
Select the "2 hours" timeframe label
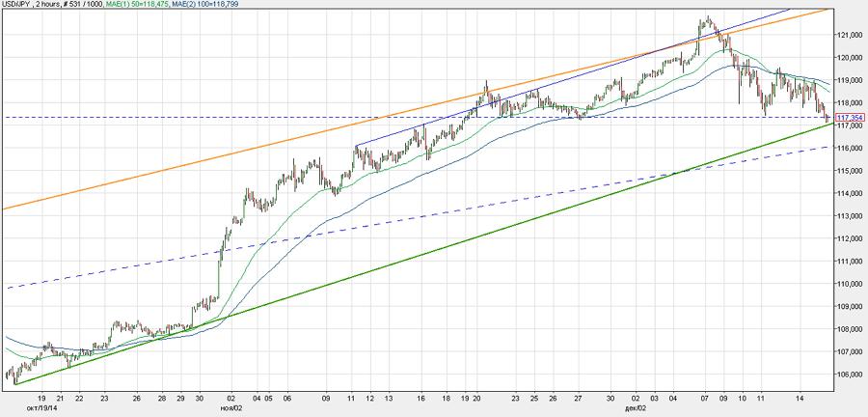coord(60,5)
